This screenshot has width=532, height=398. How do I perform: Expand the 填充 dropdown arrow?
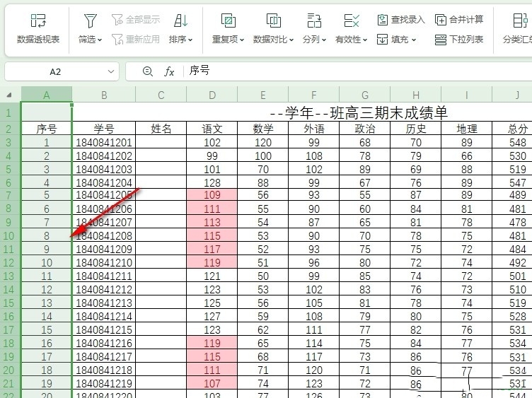pyautogui.click(x=414, y=40)
